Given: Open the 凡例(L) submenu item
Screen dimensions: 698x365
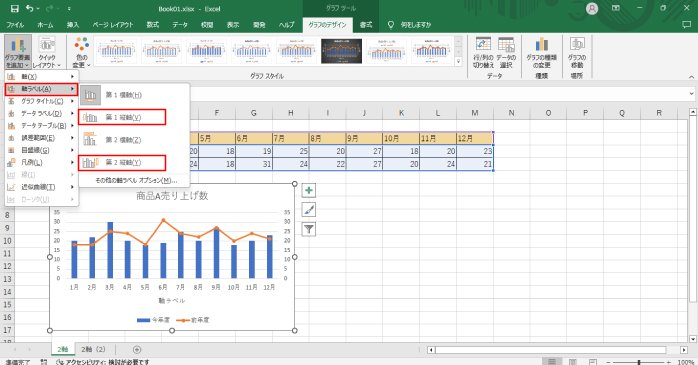Looking at the screenshot, I should coord(41,162).
